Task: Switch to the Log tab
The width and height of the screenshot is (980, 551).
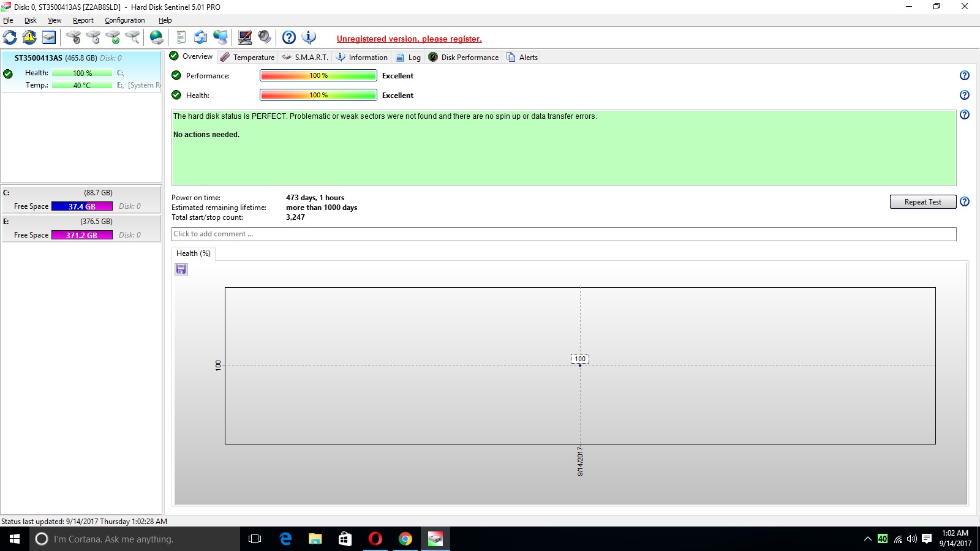Action: coord(408,57)
